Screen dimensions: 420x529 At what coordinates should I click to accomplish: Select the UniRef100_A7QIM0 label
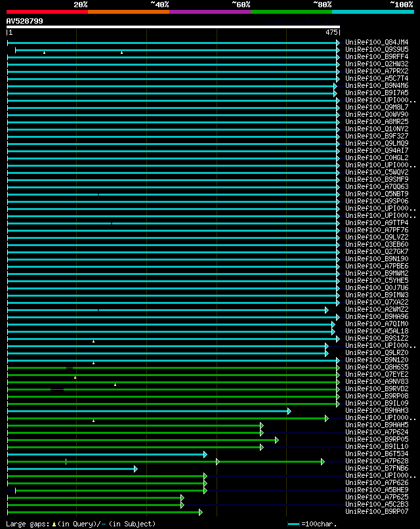click(377, 324)
